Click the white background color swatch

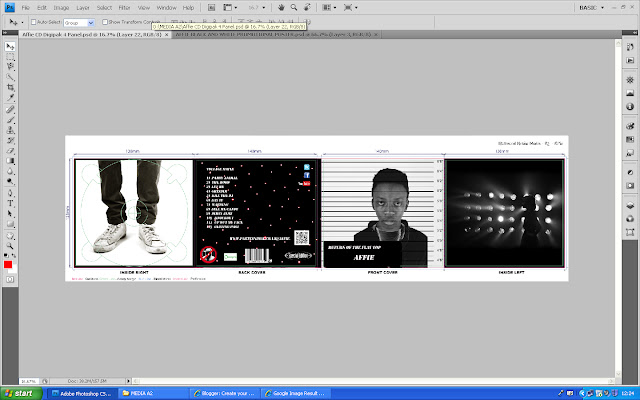pyautogui.click(x=14, y=269)
